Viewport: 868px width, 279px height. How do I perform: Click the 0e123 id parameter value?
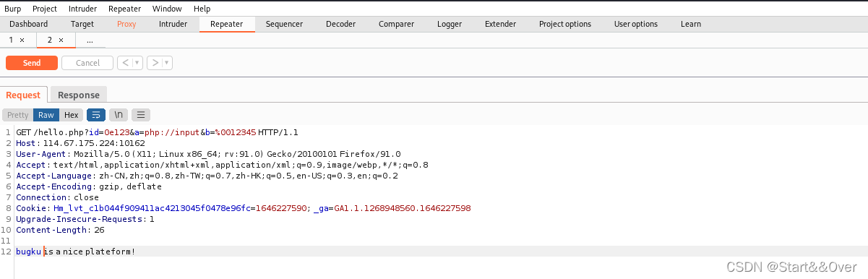point(116,133)
